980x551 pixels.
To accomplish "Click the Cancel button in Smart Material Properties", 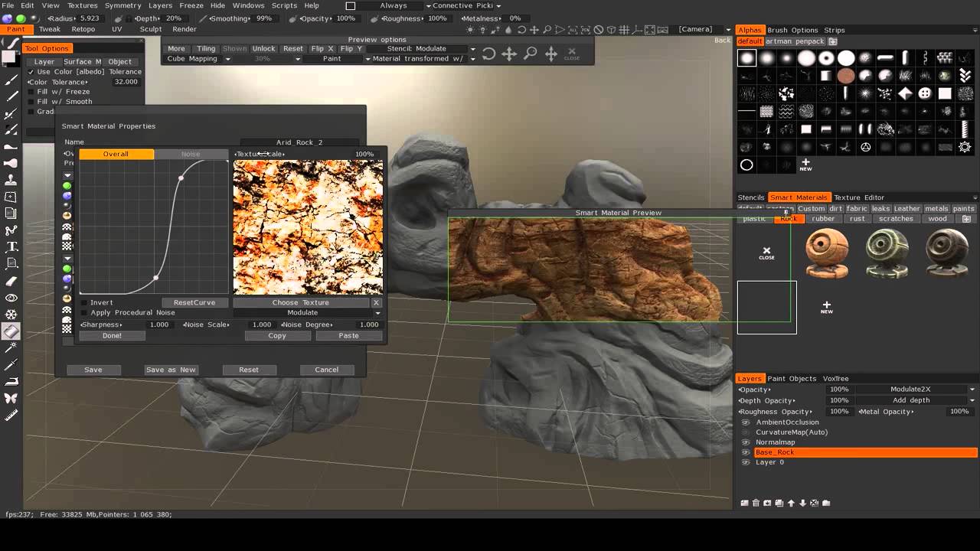I will tap(326, 370).
